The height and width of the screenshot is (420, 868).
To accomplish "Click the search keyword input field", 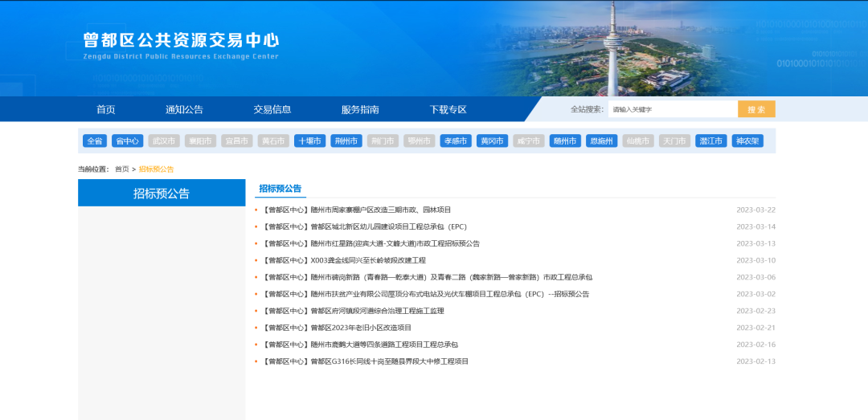I will (x=672, y=109).
